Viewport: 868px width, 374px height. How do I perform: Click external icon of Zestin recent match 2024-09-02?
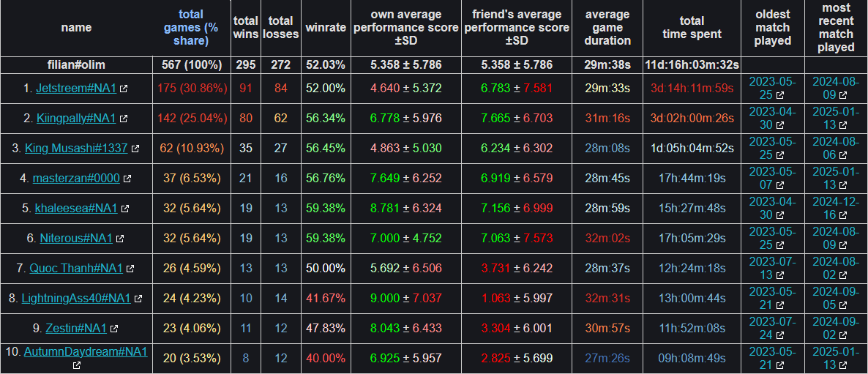842,335
